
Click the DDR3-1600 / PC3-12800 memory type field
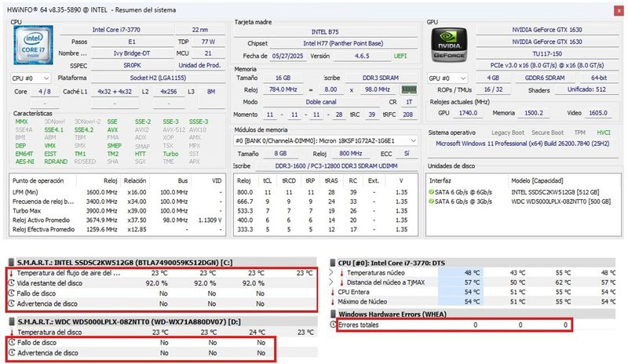tap(337, 166)
